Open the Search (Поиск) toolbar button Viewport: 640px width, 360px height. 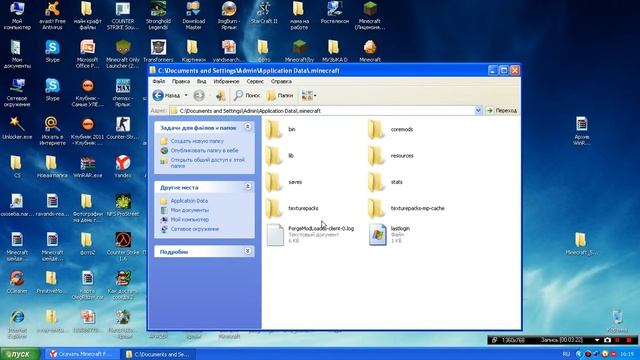pos(247,95)
